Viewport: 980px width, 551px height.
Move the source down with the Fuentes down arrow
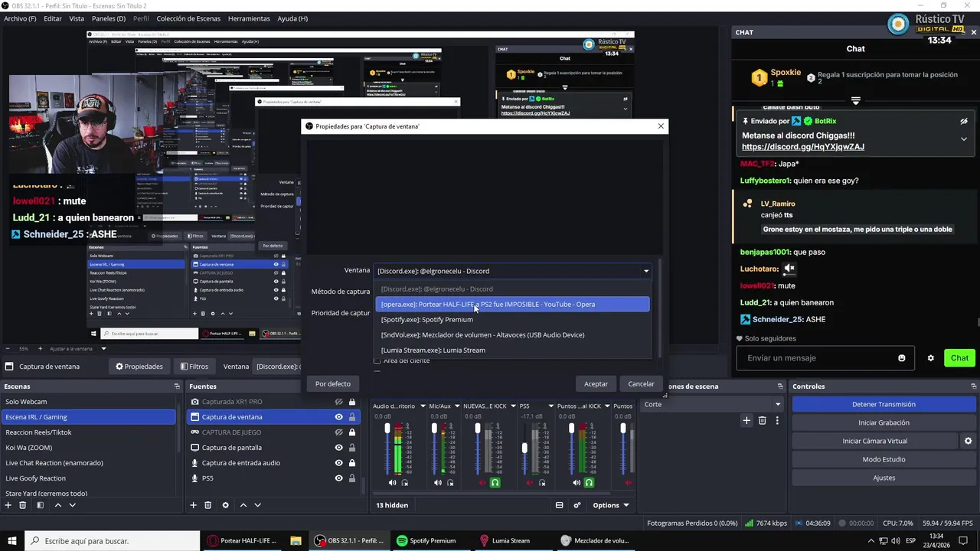tap(257, 505)
